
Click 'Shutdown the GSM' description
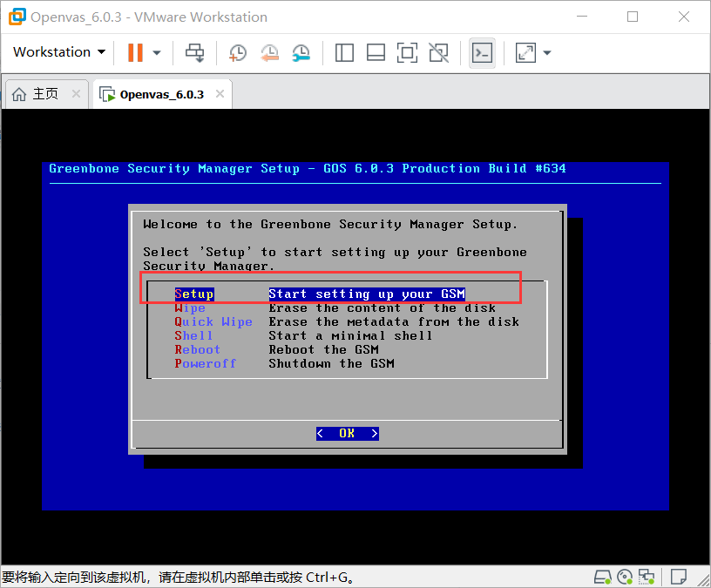coord(331,363)
